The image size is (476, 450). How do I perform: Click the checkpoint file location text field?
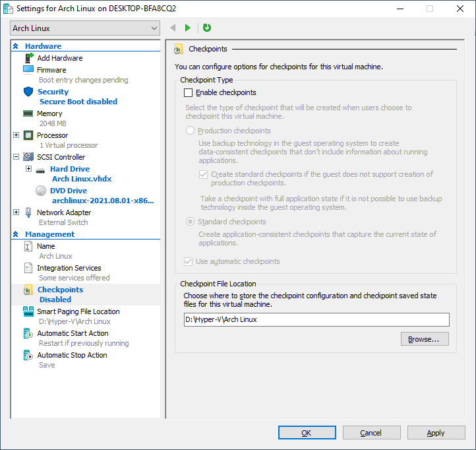(x=316, y=320)
